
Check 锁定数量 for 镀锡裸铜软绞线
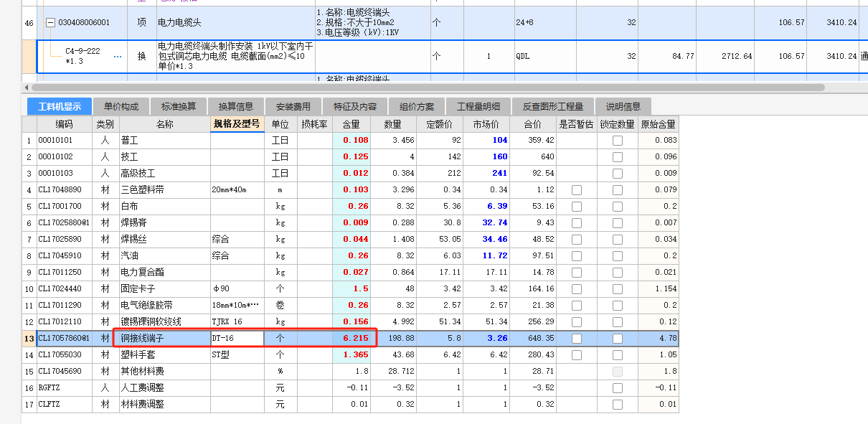618,321
